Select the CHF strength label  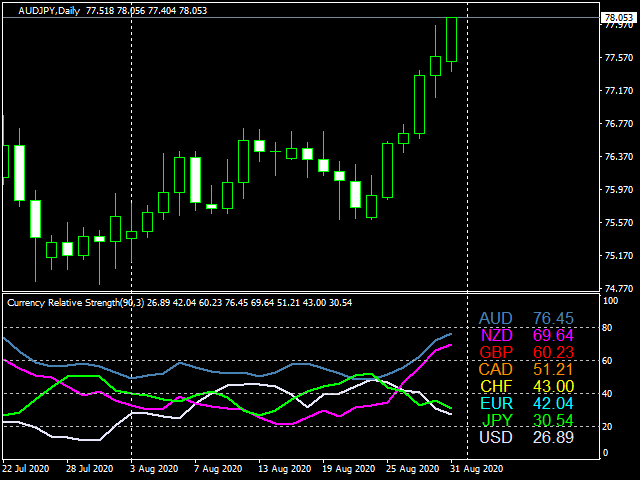click(496, 386)
